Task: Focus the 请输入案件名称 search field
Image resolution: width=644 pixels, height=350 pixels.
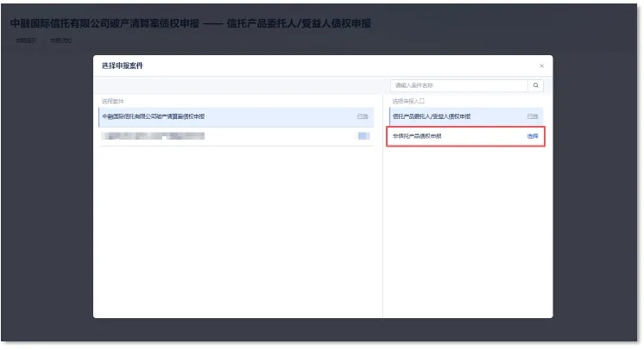Action: coord(459,85)
